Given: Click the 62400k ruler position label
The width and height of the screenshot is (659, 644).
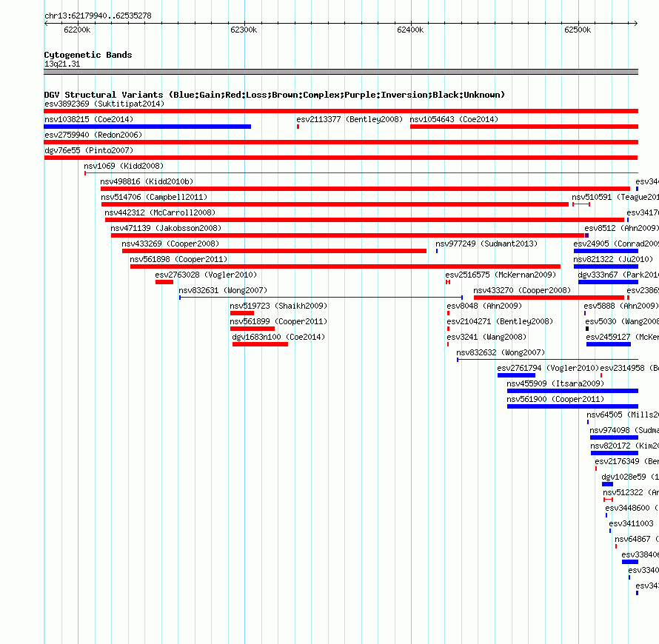Looking at the screenshot, I should tap(410, 30).
